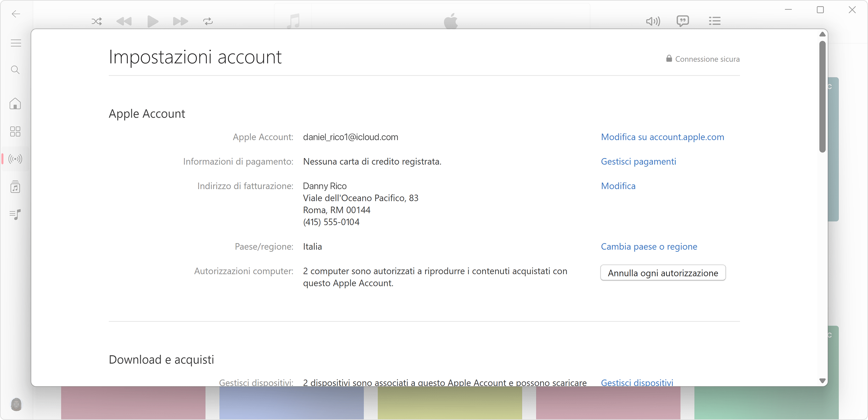Skip to previous track
Viewport: 868px width, 420px height.
[124, 22]
